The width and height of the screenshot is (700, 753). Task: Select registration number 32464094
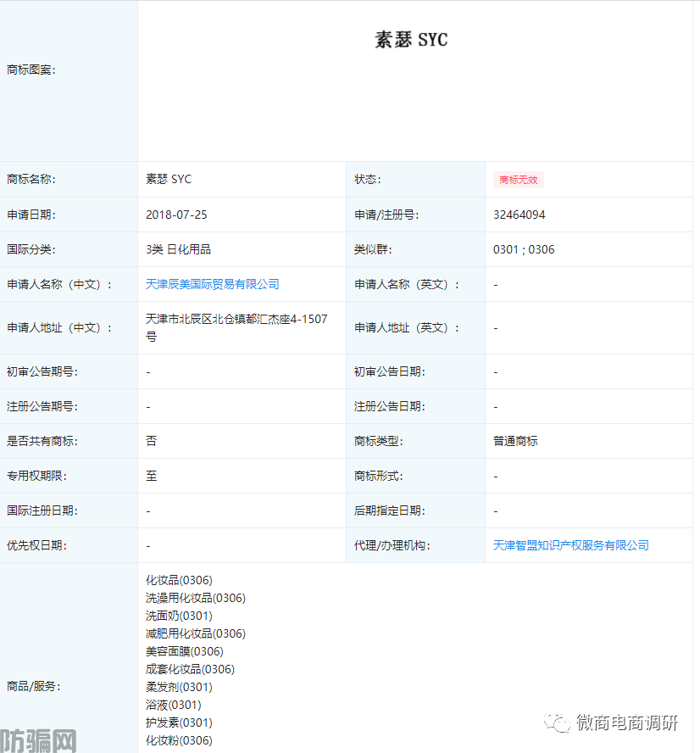click(519, 215)
